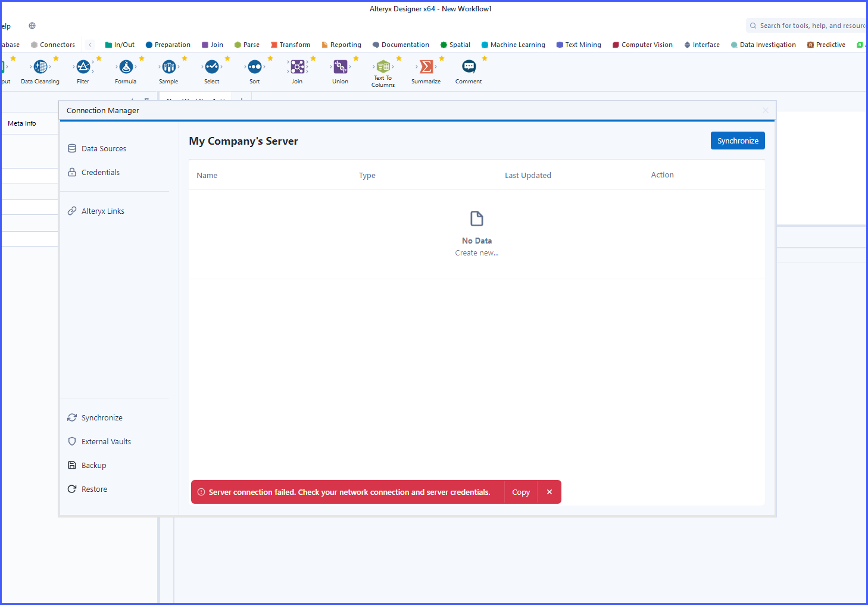Open External Vaults section

[99, 441]
